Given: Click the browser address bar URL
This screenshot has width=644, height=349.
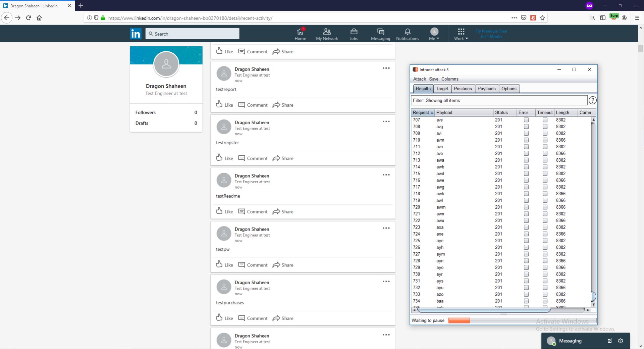Looking at the screenshot, I should 190,18.
